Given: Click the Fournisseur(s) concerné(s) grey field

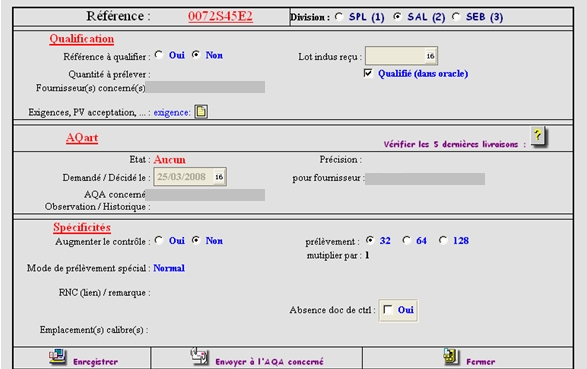Looking at the screenshot, I should tap(205, 87).
